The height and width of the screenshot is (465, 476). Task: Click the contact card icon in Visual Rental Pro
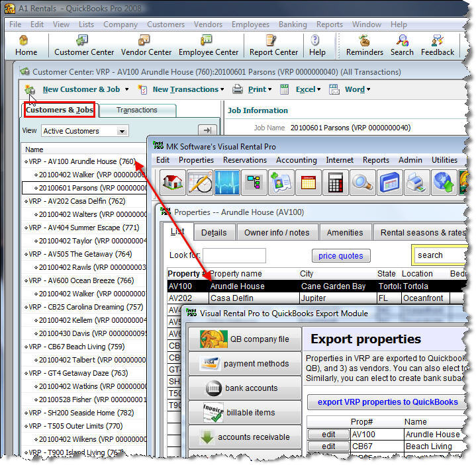tap(281, 183)
